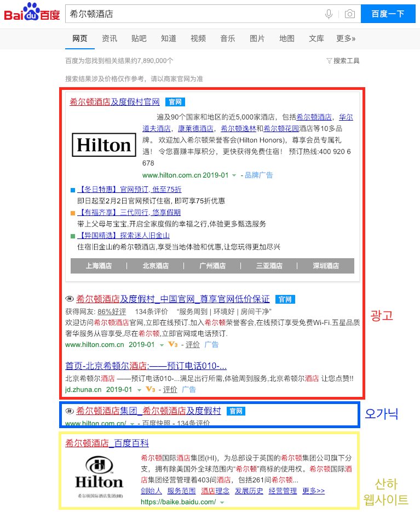
Task: Open 希尔顿酒店及度假村官网 result title
Action: 114,102
